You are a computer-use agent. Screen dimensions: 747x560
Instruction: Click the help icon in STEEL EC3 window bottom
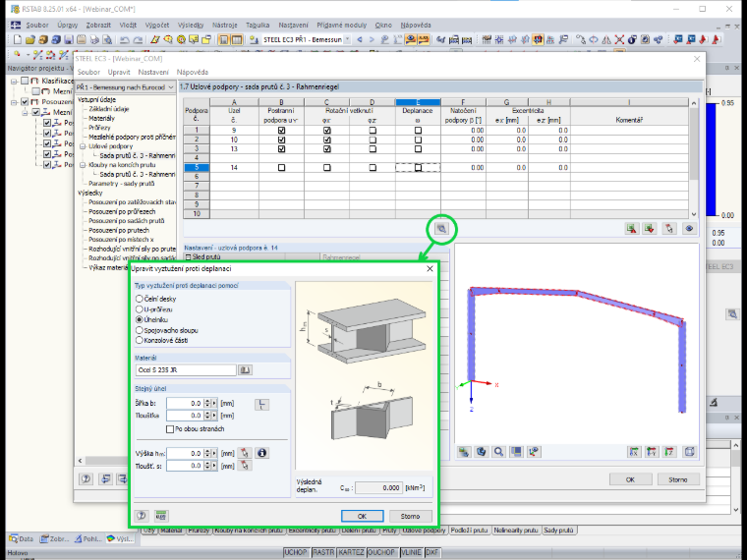(x=86, y=478)
